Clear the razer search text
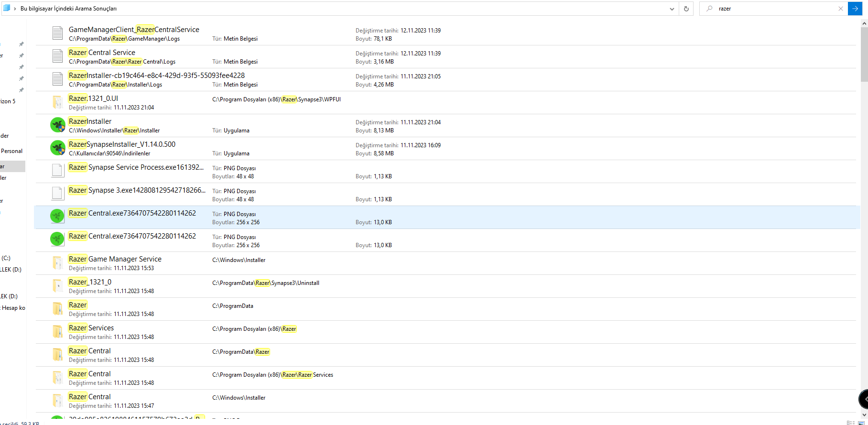 pos(841,9)
